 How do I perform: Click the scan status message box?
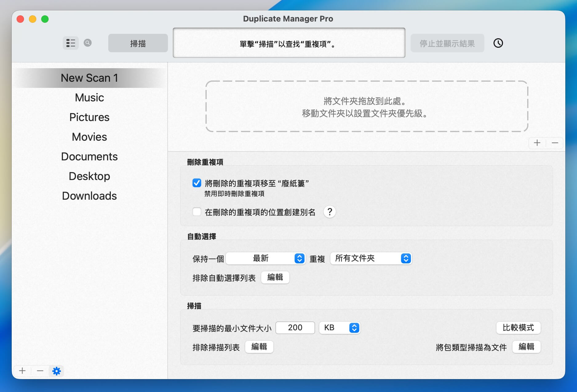[289, 43]
